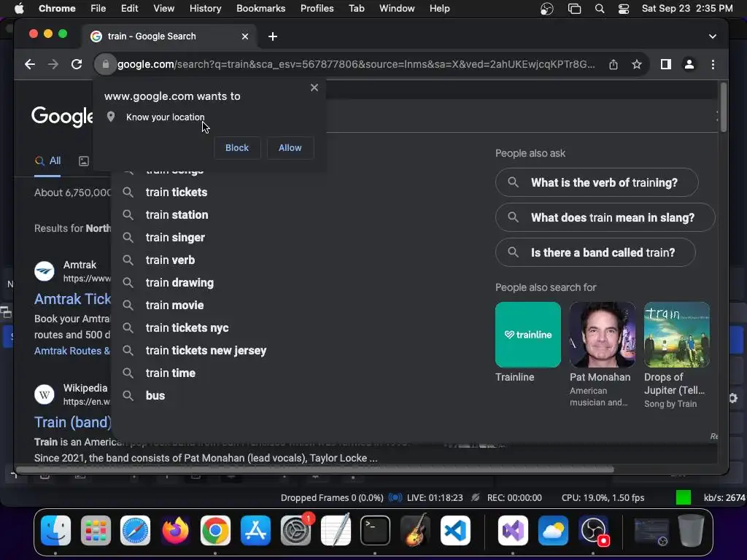This screenshot has height=560, width=747.
Task: Open a new browser tab
Action: pyautogui.click(x=273, y=36)
